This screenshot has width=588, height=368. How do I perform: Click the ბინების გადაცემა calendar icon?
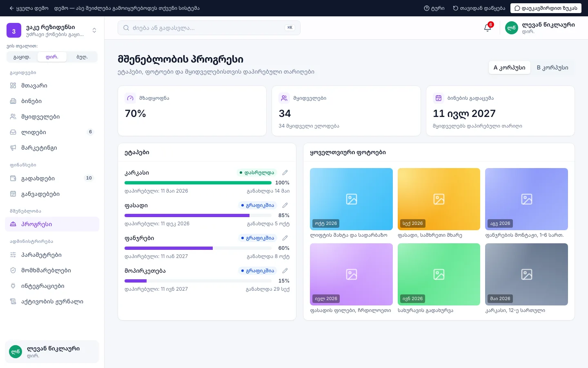click(x=439, y=98)
